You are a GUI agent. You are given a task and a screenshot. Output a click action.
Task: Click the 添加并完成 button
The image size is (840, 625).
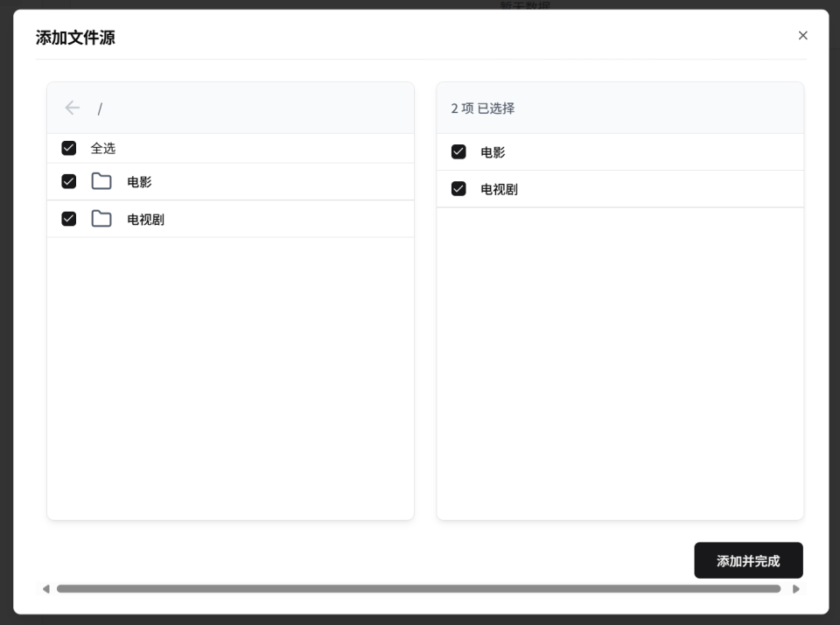tap(748, 561)
